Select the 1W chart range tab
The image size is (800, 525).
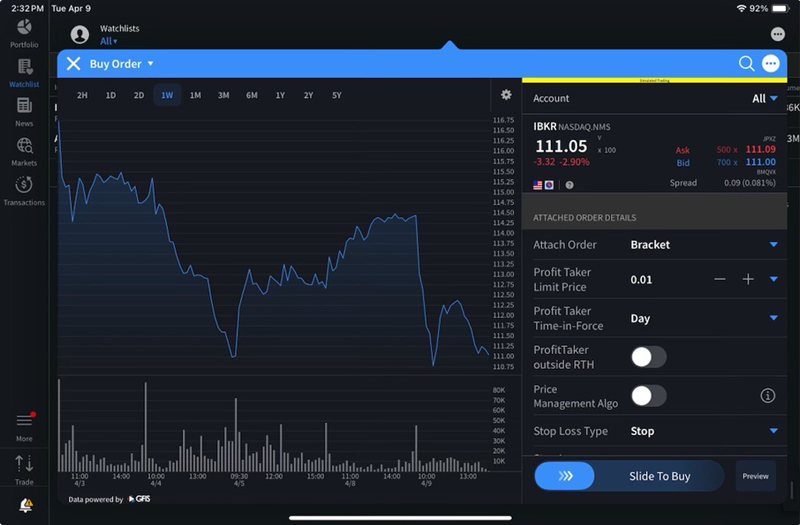tap(167, 95)
